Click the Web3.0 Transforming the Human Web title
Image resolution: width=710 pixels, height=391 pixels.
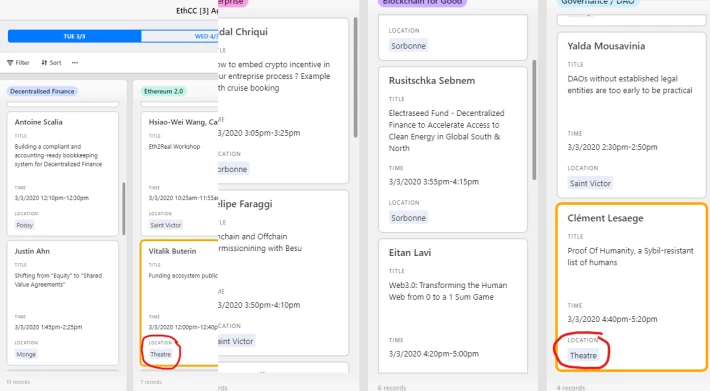[x=448, y=291]
